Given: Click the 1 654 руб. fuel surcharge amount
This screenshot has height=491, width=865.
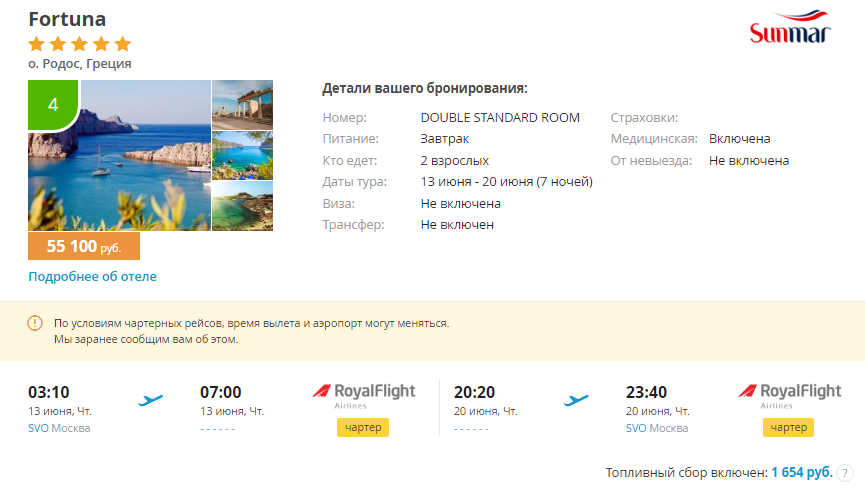Looking at the screenshot, I should click(802, 472).
